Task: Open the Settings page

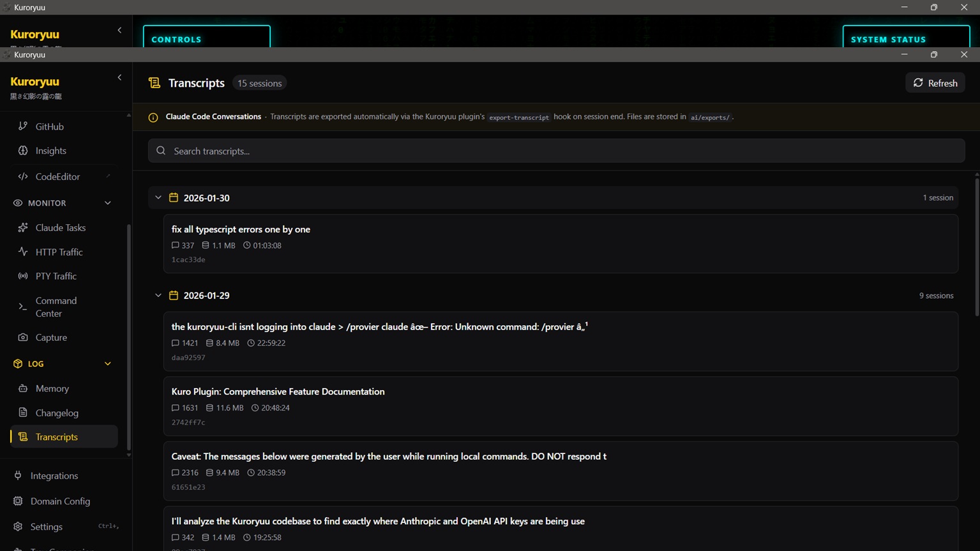Action: tap(46, 527)
